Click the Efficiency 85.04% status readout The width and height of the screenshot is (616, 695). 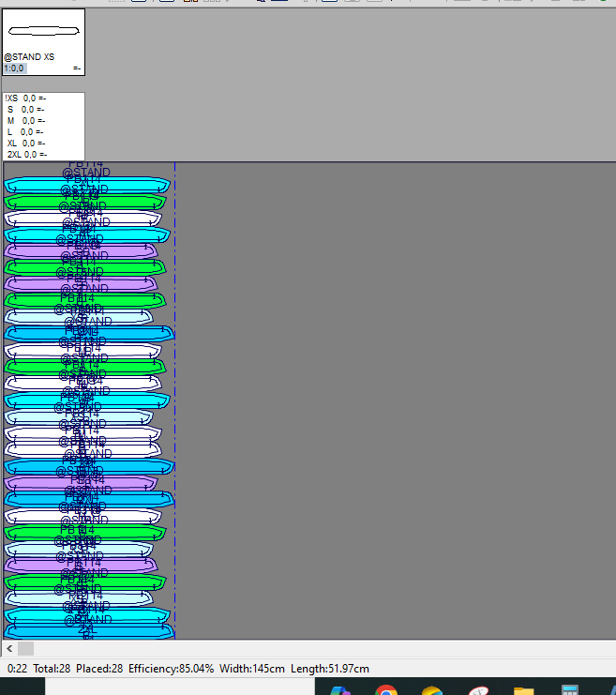(x=171, y=669)
